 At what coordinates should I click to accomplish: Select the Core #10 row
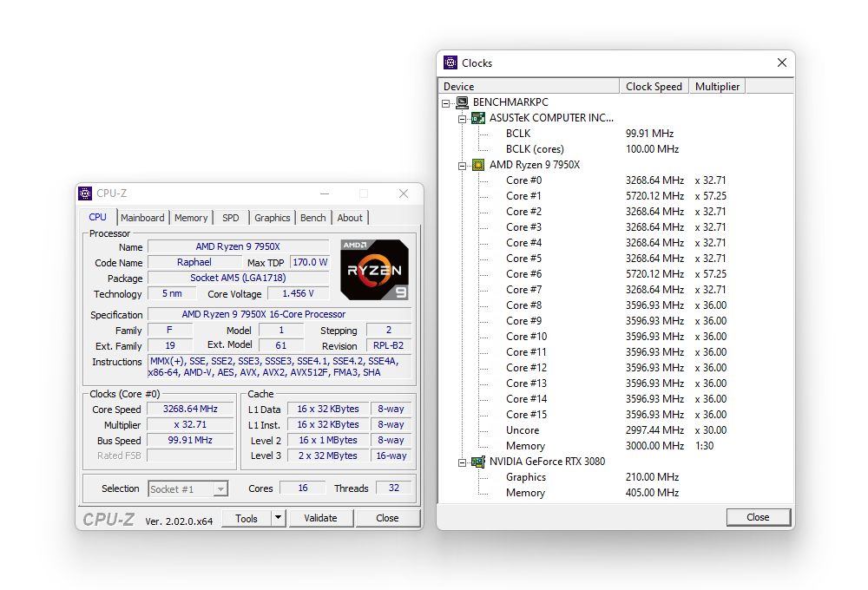(x=616, y=337)
